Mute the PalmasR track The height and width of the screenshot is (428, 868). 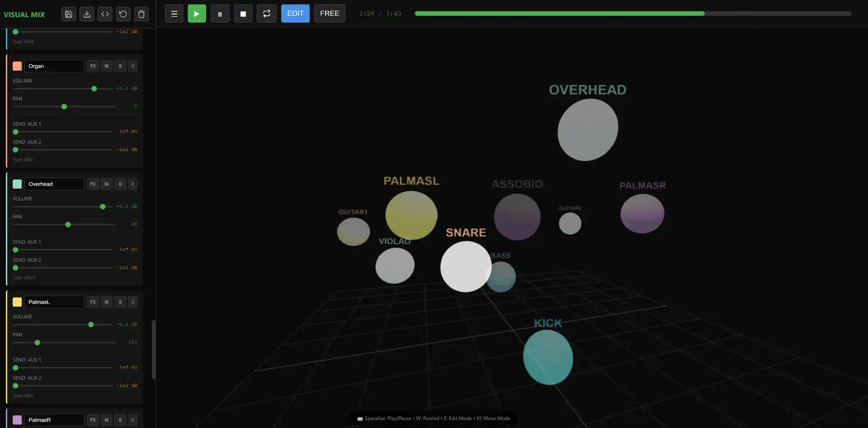106,420
